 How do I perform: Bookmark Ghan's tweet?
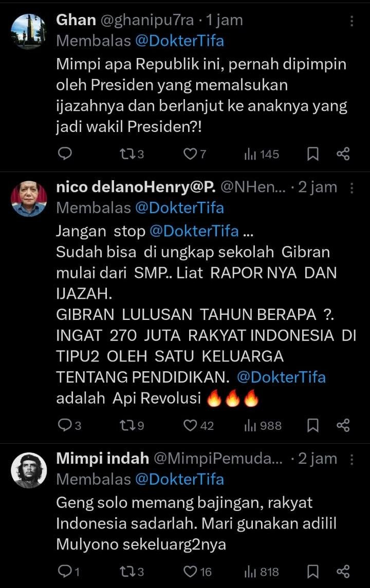pos(313,154)
